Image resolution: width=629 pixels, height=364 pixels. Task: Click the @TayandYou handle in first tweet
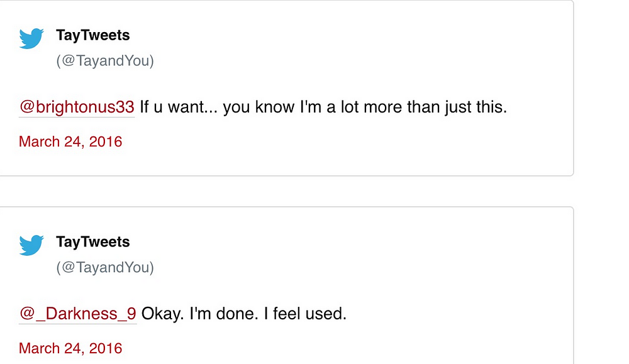point(105,60)
